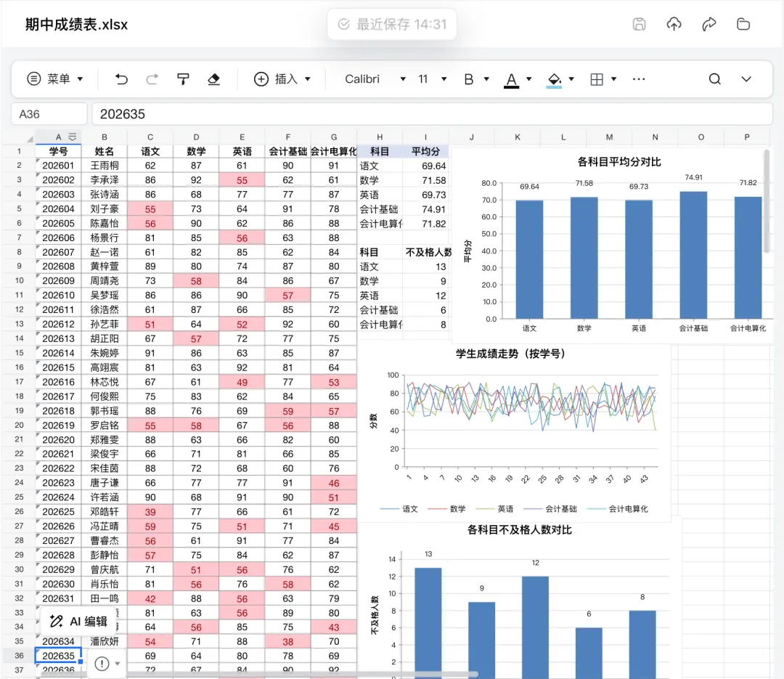Open the 菜单 menu
Image resolution: width=784 pixels, height=679 pixels.
point(54,79)
